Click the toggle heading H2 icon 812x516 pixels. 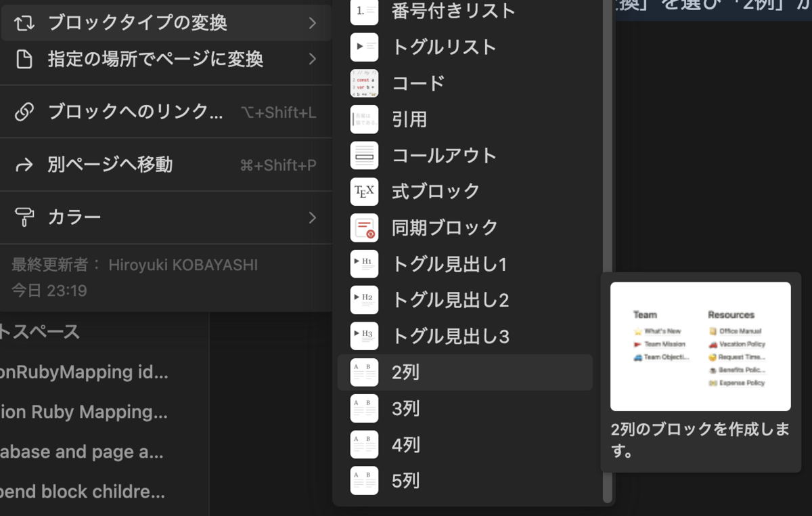click(x=364, y=300)
